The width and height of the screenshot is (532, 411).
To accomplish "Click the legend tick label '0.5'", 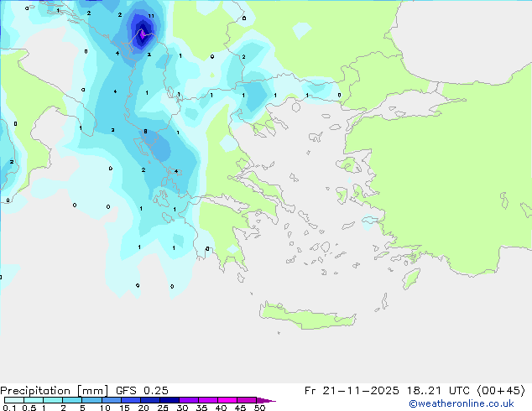I will [29, 408].
